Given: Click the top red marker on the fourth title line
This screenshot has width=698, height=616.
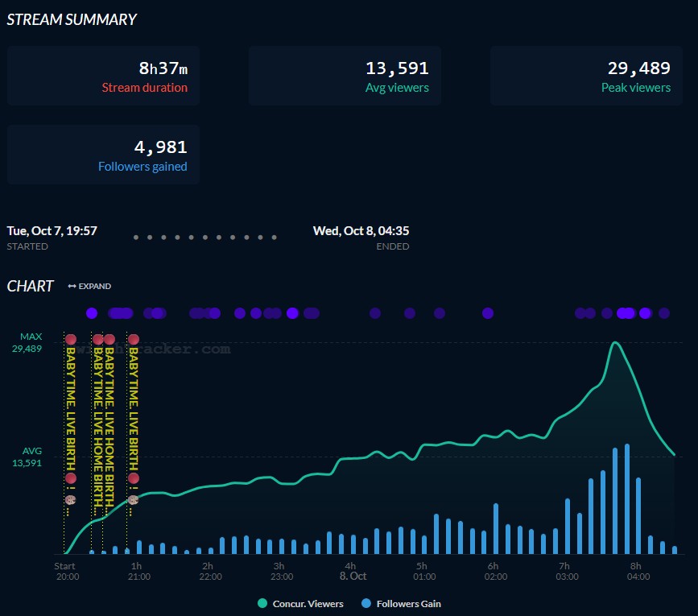Looking at the screenshot, I should pyautogui.click(x=134, y=340).
